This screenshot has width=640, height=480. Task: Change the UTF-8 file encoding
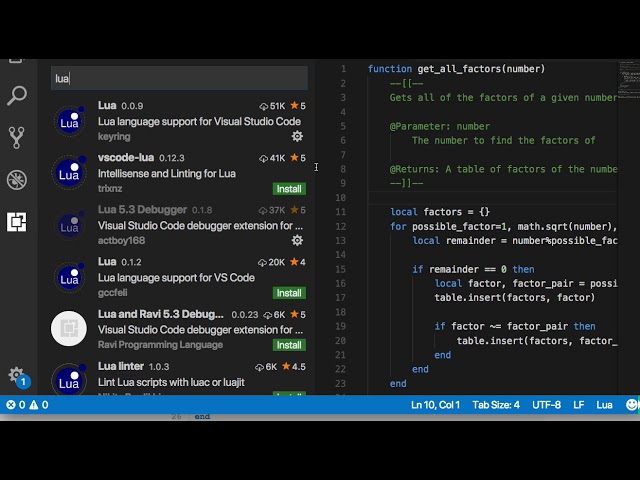point(546,405)
